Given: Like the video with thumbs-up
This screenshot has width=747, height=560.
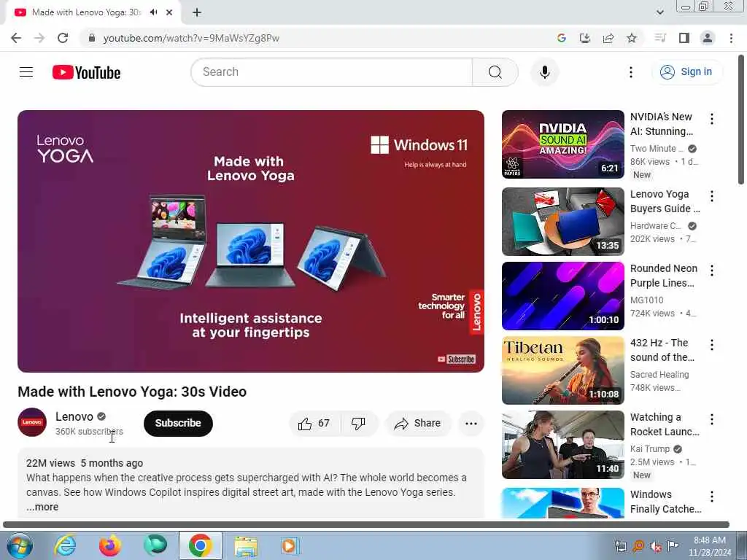Looking at the screenshot, I should pyautogui.click(x=314, y=424).
